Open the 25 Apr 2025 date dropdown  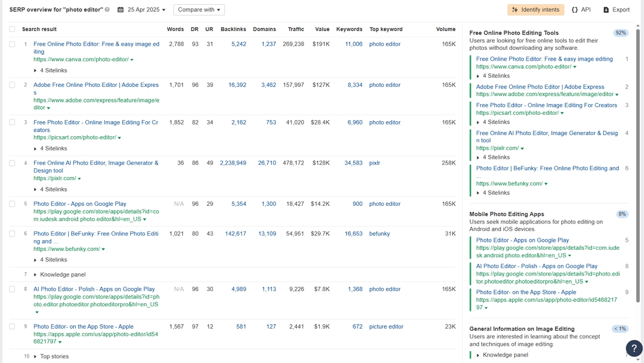click(x=145, y=9)
